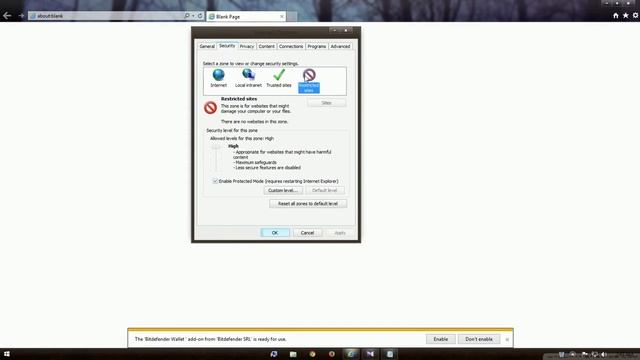
Task: Switch to the Programs tab
Action: 317,46
